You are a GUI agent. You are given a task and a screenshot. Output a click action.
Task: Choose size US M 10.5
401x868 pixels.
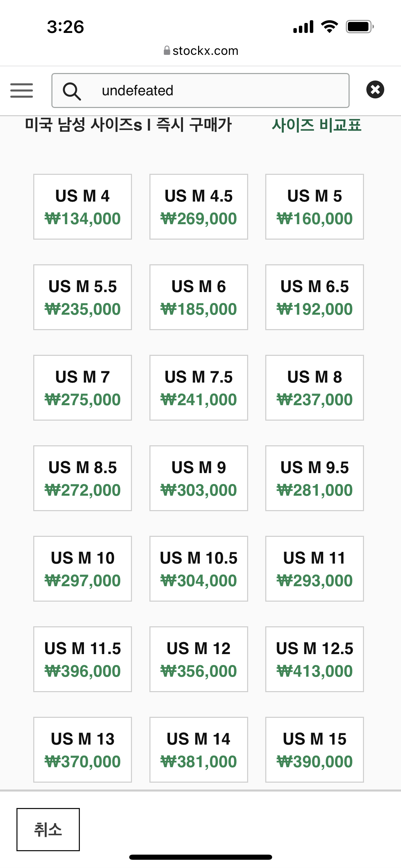(x=198, y=569)
